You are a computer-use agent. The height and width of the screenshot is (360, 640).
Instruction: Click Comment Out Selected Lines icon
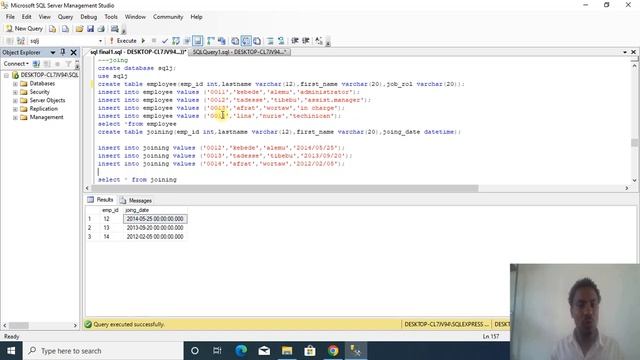click(x=270, y=41)
